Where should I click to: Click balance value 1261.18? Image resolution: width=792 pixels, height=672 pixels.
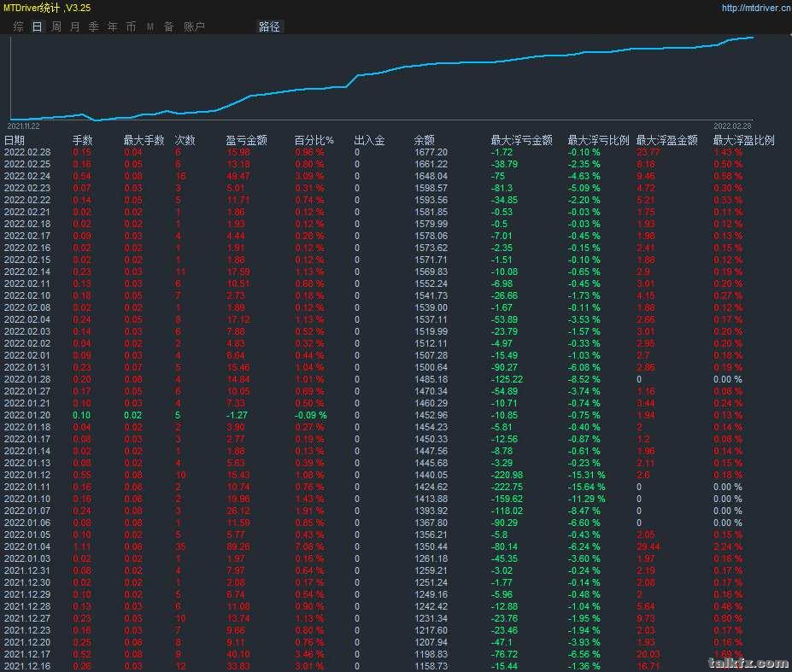431,559
